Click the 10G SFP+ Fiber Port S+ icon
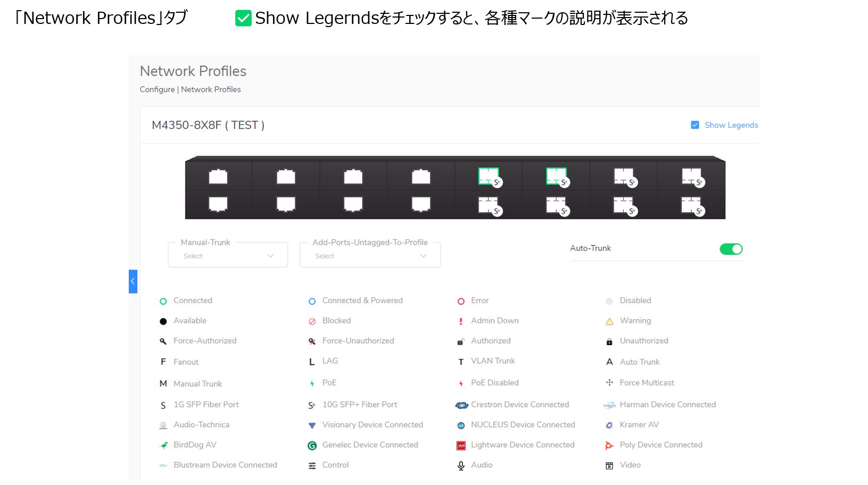Image resolution: width=868 pixels, height=485 pixels. point(312,405)
